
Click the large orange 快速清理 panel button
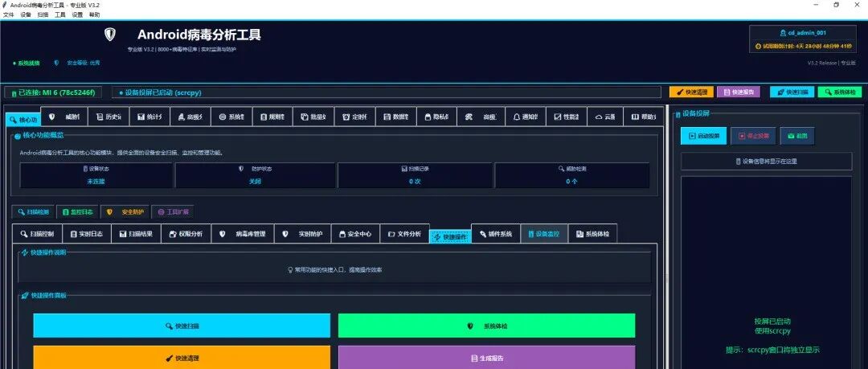(182, 358)
